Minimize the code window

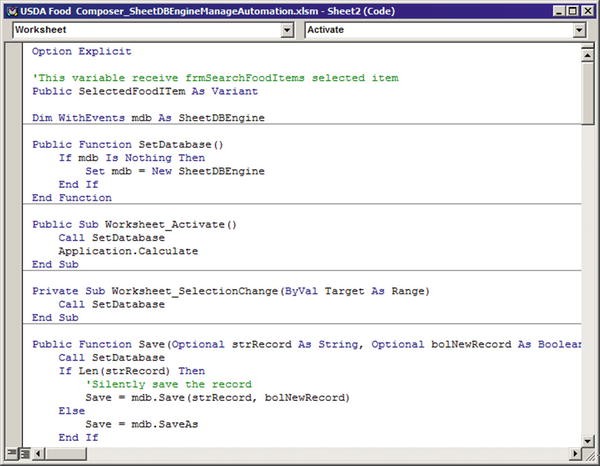click(x=559, y=11)
